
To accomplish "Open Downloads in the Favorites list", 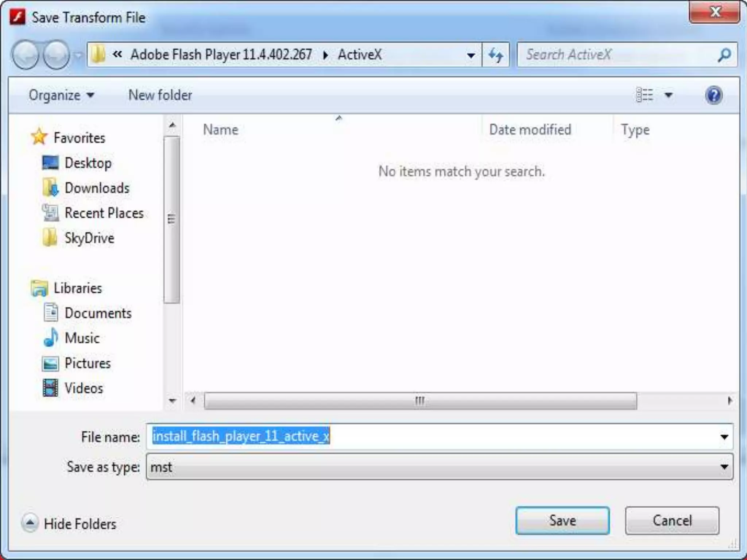I will (97, 188).
